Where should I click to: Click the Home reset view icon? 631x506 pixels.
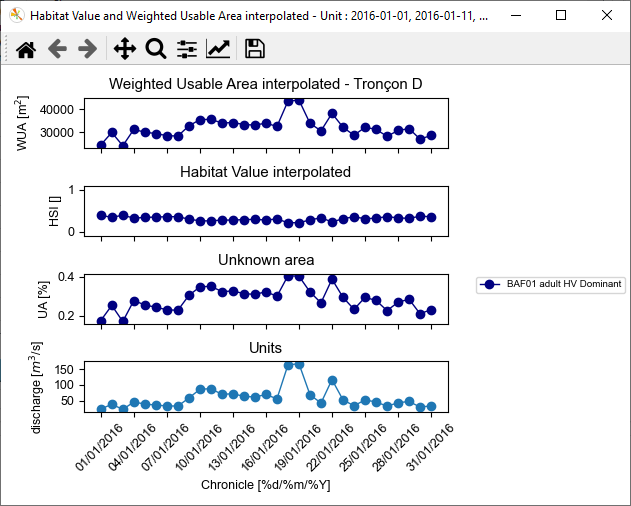click(26, 48)
